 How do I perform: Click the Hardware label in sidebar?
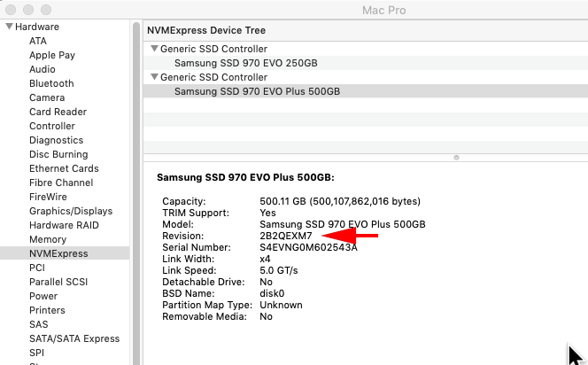37,27
